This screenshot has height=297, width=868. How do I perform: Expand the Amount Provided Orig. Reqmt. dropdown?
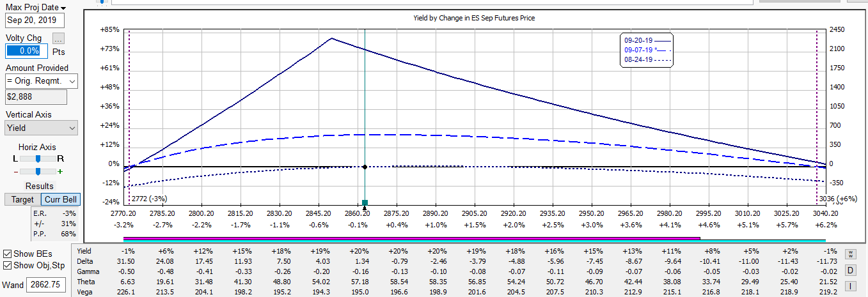tap(71, 81)
